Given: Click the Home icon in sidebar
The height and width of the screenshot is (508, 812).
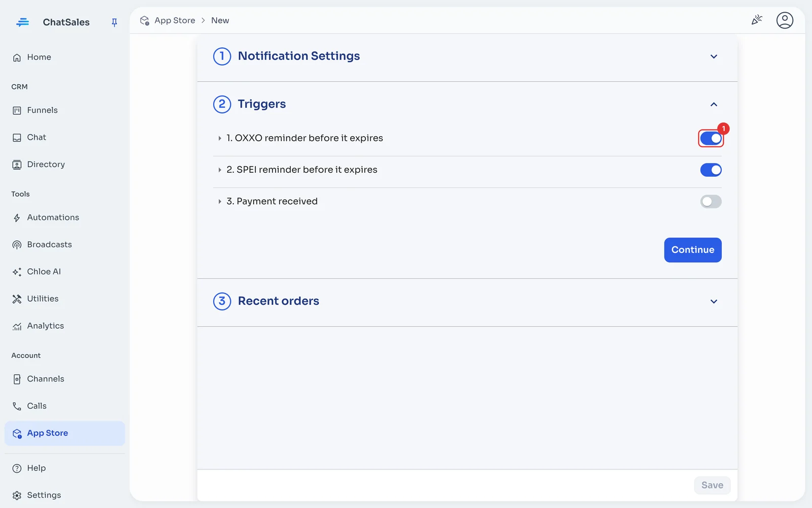Looking at the screenshot, I should (x=17, y=57).
